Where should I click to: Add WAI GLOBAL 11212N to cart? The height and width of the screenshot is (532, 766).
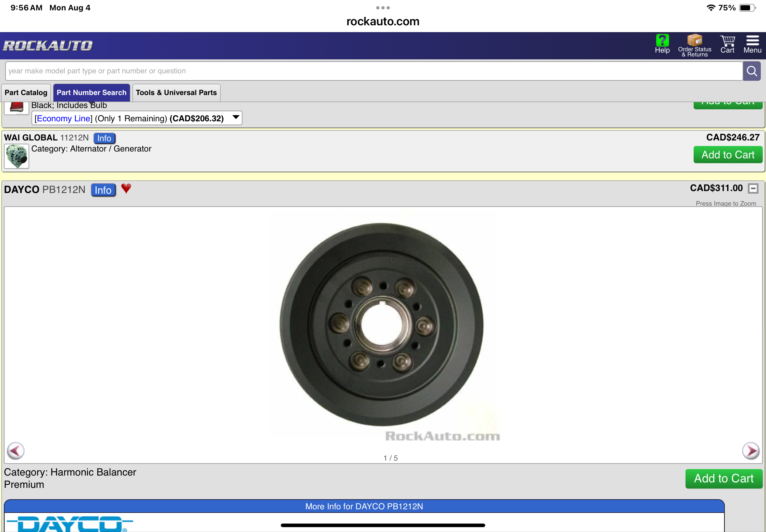pos(728,155)
